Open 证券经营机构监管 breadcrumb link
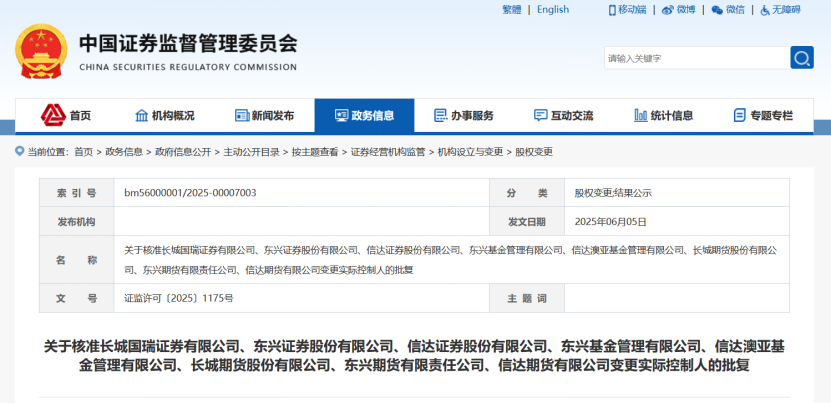Viewport: 831px width, 404px height. [x=389, y=152]
